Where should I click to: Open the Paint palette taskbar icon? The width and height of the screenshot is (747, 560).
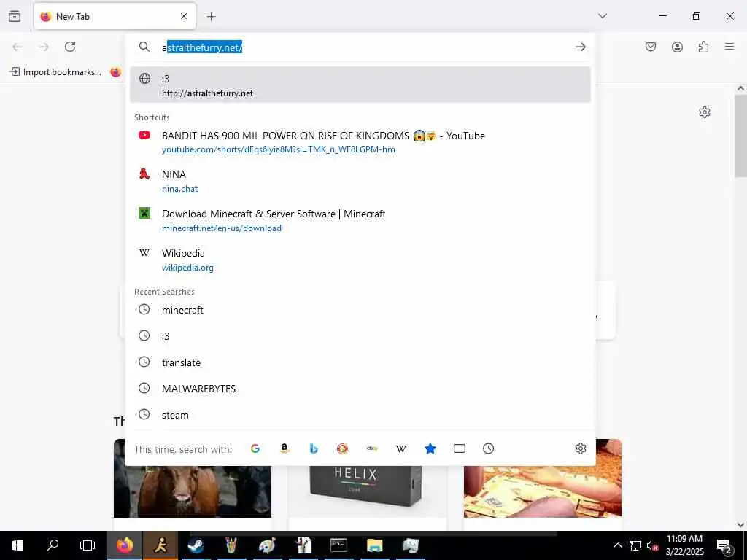[267, 545]
